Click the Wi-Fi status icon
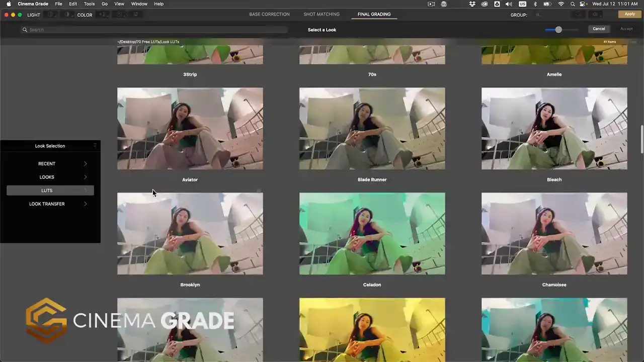Viewport: 644px width, 362px height. 561,4
